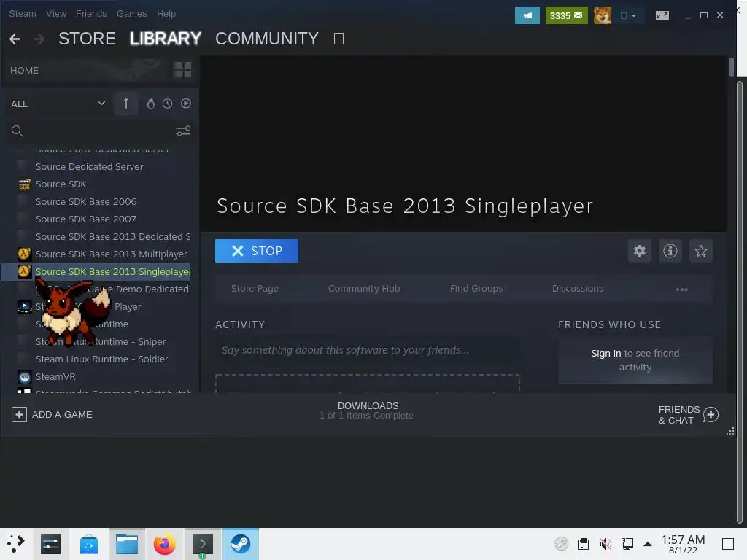Screen dimensions: 747x560
Task: Select Source SDK Base 2013 Dedicated Server
Action: point(113,237)
